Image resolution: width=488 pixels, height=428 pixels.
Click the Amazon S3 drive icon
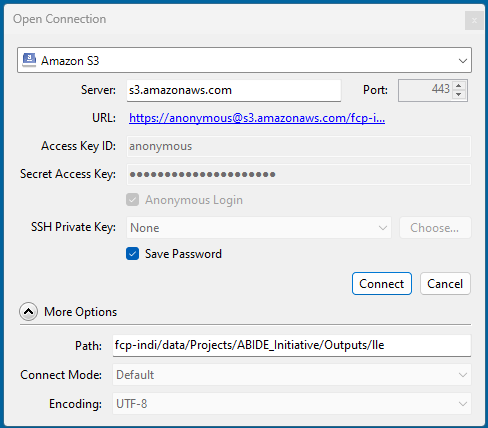[x=29, y=60]
